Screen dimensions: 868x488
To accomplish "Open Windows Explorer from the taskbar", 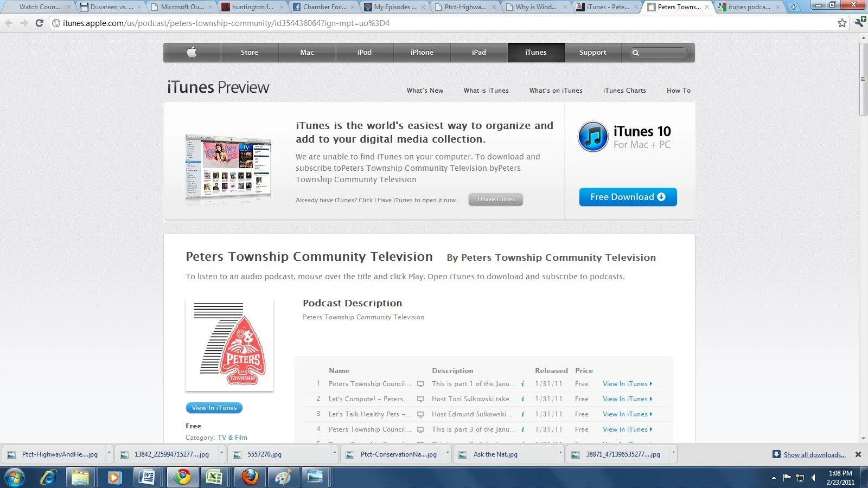I will 80,478.
